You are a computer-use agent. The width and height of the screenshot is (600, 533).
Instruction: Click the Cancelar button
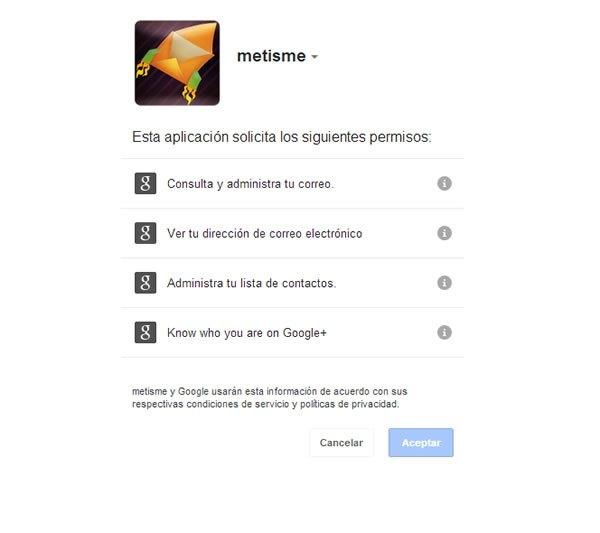pyautogui.click(x=341, y=443)
